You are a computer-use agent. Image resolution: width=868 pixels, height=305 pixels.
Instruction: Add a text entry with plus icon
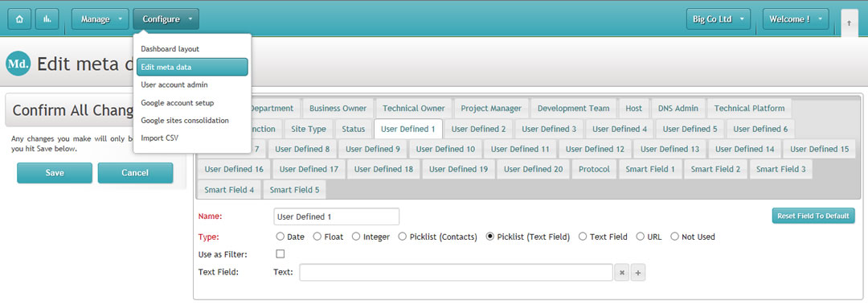tap(638, 273)
